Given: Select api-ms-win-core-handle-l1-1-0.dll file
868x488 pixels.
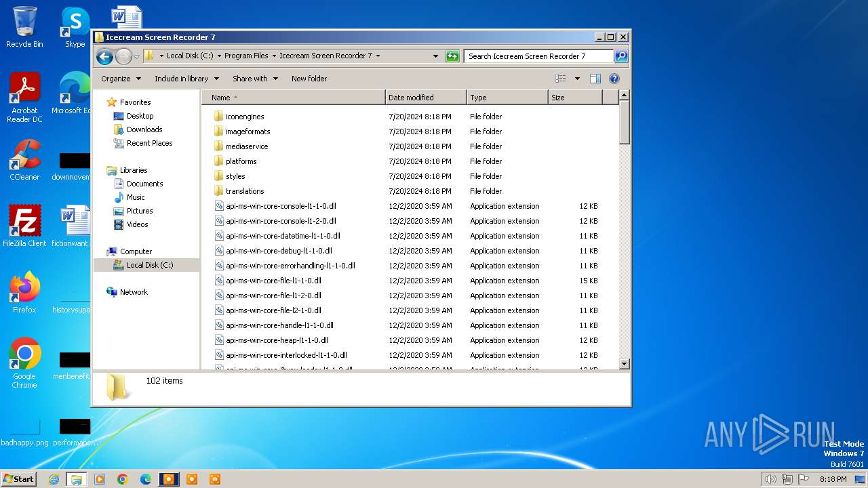Looking at the screenshot, I should point(279,325).
